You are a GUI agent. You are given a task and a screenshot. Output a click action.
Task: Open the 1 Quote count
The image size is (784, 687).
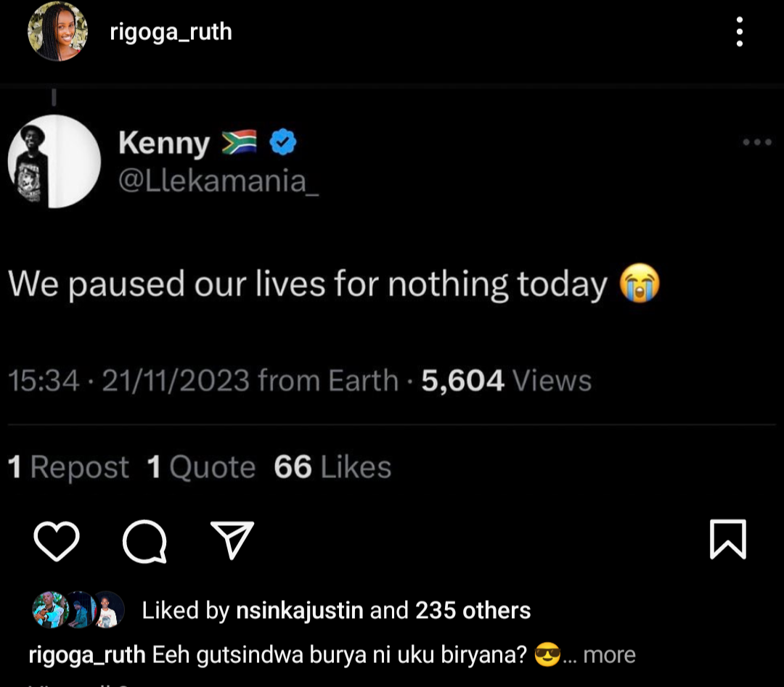[x=201, y=468]
